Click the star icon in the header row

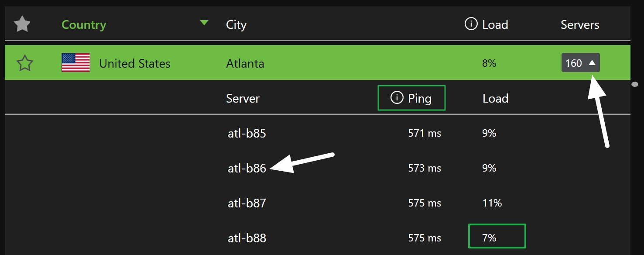click(x=22, y=24)
